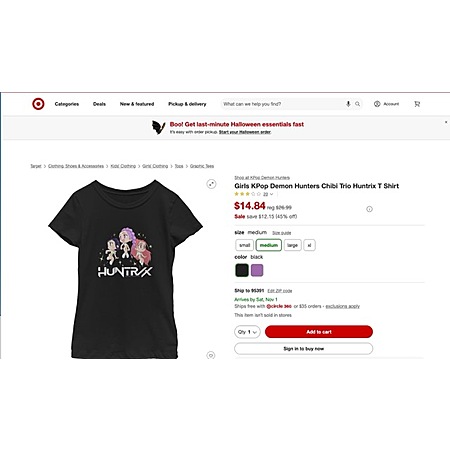Click the Target bullseye logo
The image size is (450, 450).
coord(38,104)
